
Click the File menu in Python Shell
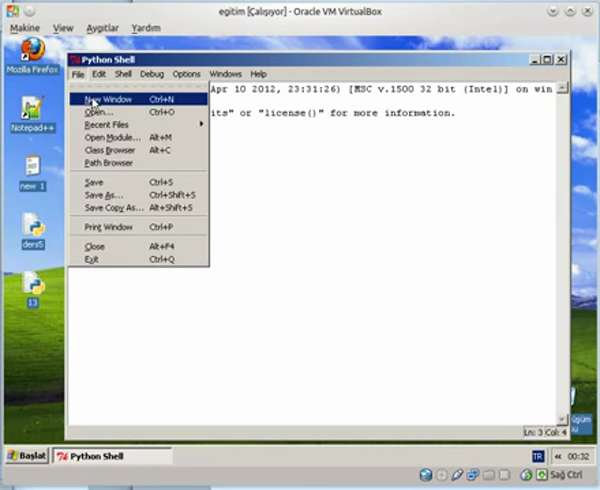click(78, 74)
